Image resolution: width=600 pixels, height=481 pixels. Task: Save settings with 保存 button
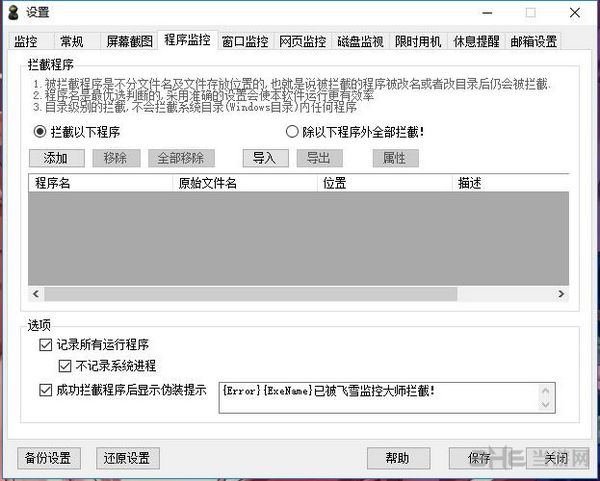(480, 458)
